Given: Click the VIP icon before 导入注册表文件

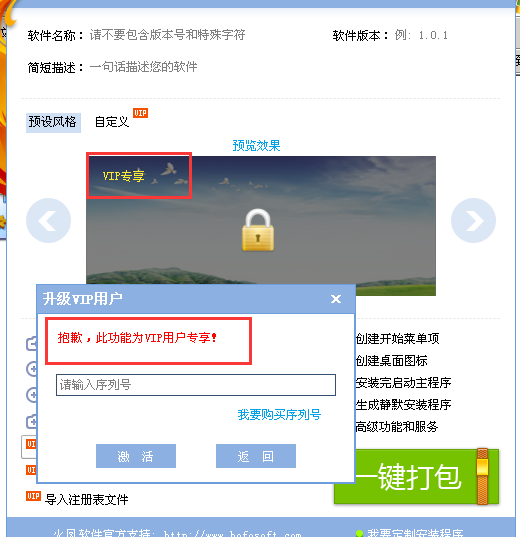Looking at the screenshot, I should [x=33, y=496].
